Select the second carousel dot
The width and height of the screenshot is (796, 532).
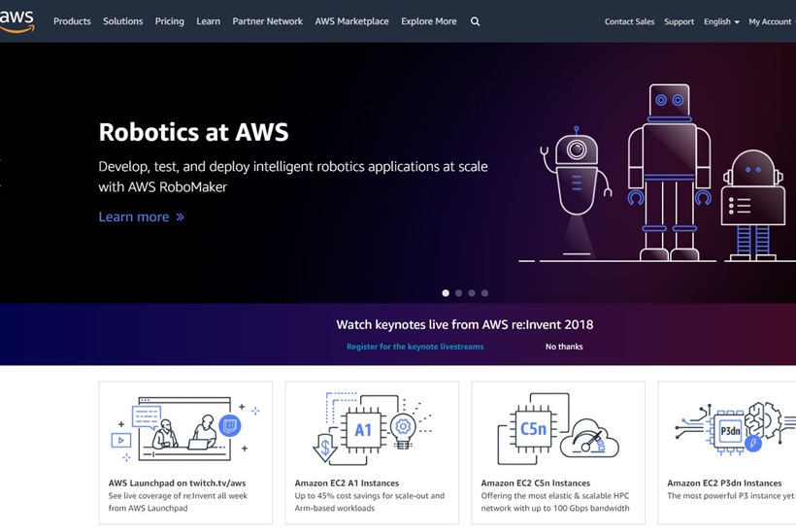coord(459,293)
